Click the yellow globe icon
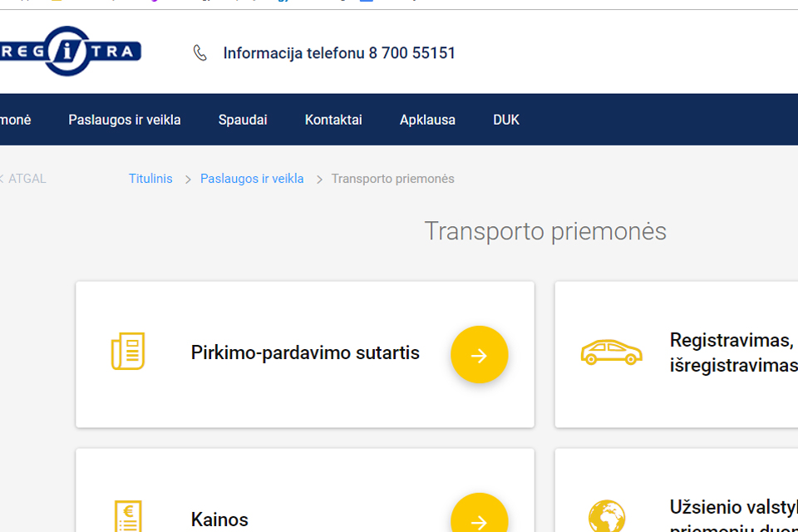 tap(606, 517)
